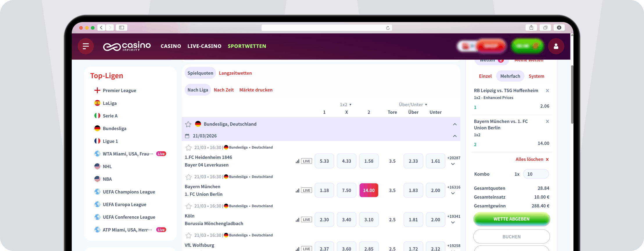The width and height of the screenshot is (644, 251).
Task: Click LIVE badge for Bayern München match
Action: click(307, 191)
